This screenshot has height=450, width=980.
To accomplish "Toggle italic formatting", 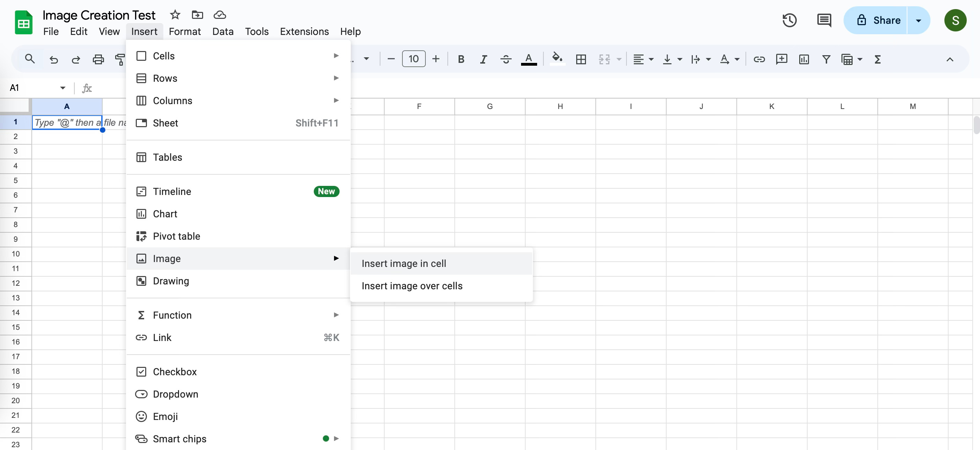I will tap(483, 59).
